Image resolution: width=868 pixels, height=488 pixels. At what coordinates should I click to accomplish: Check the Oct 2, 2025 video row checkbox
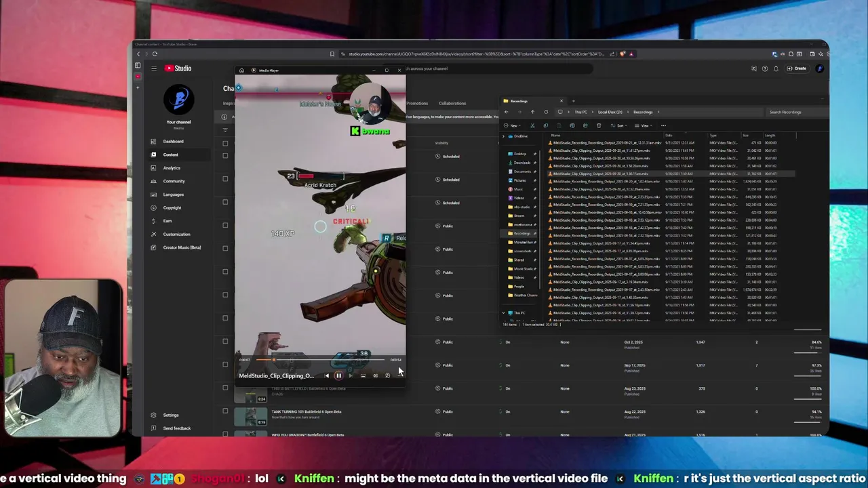[x=225, y=341]
